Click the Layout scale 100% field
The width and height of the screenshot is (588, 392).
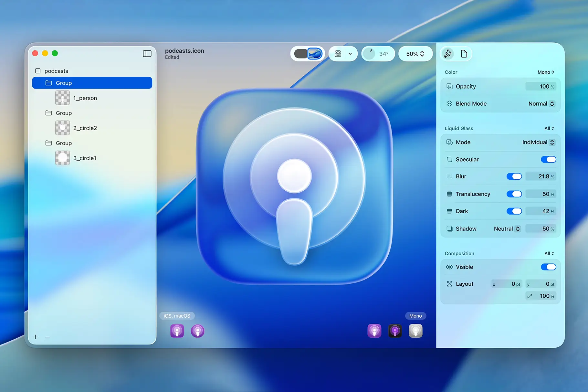point(541,296)
